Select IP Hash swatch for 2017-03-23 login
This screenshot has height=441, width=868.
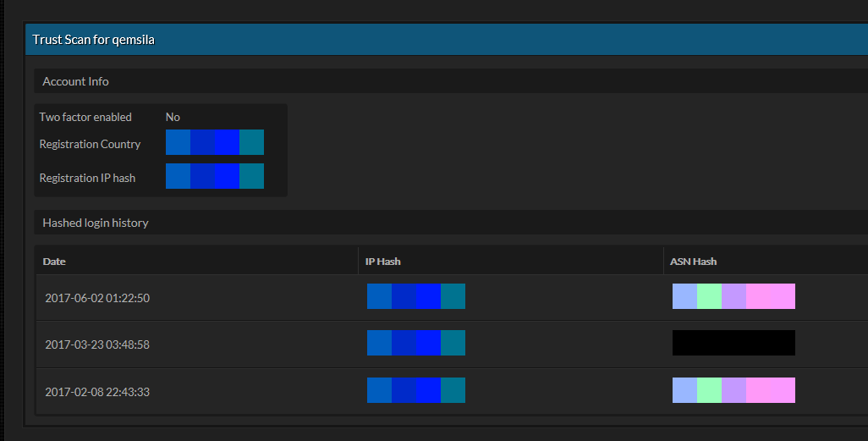click(415, 343)
